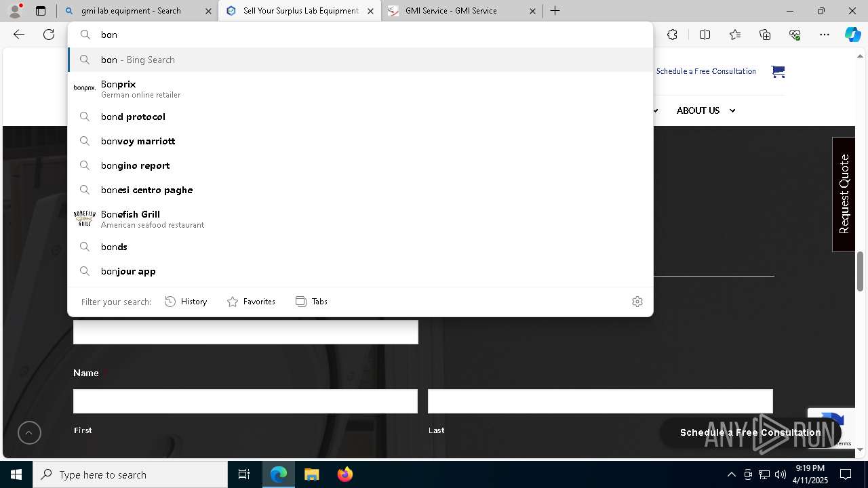Filter search by Tabs

click(311, 302)
